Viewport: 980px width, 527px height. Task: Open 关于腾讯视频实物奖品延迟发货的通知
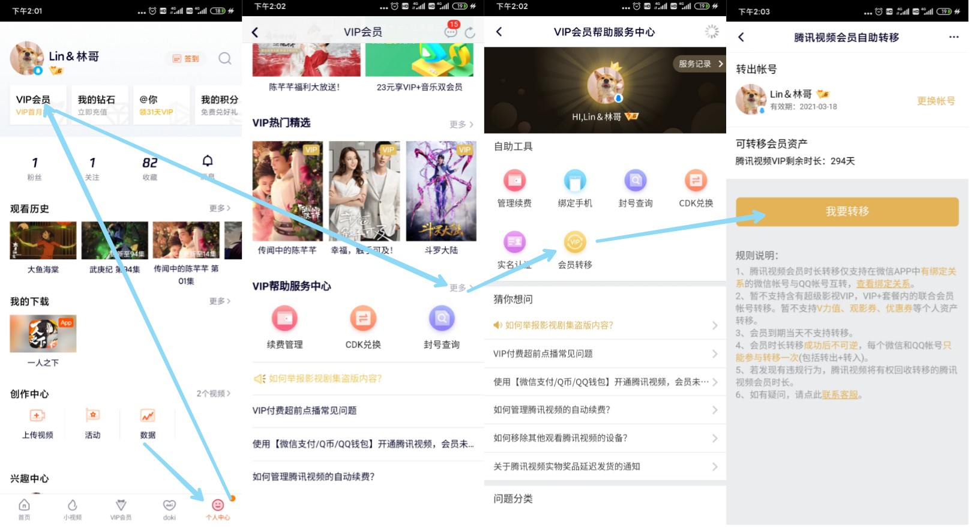coord(605,466)
